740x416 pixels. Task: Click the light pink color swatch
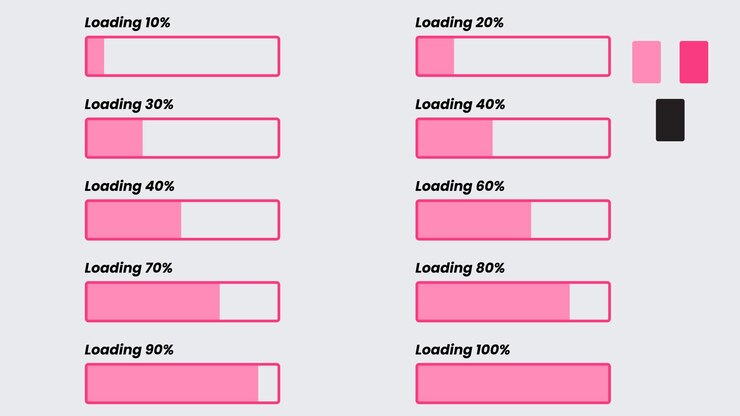click(x=646, y=62)
